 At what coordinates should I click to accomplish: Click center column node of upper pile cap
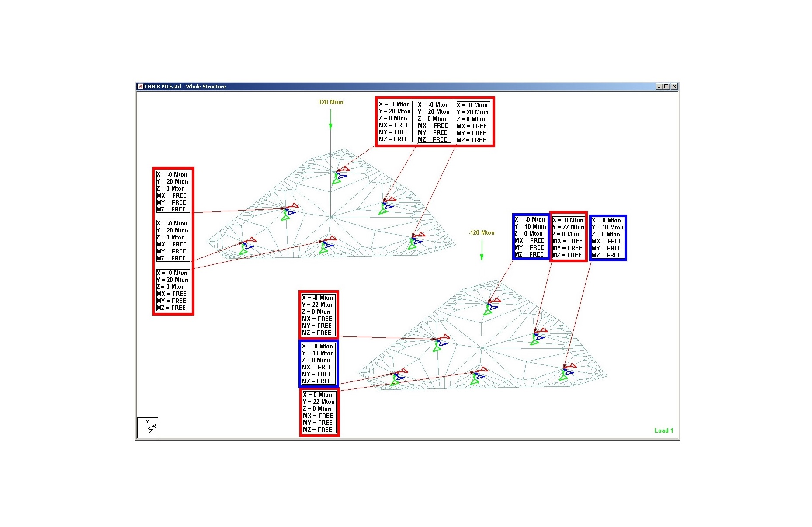click(x=331, y=216)
